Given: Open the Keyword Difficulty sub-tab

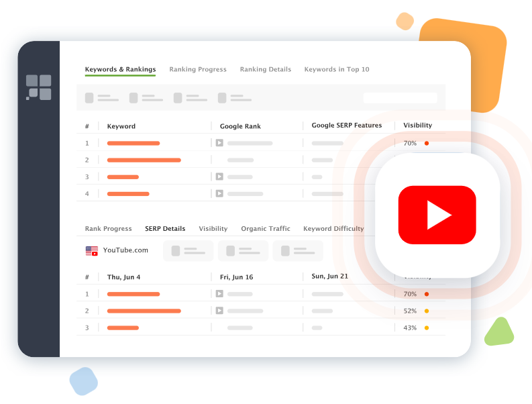Looking at the screenshot, I should 333,228.
